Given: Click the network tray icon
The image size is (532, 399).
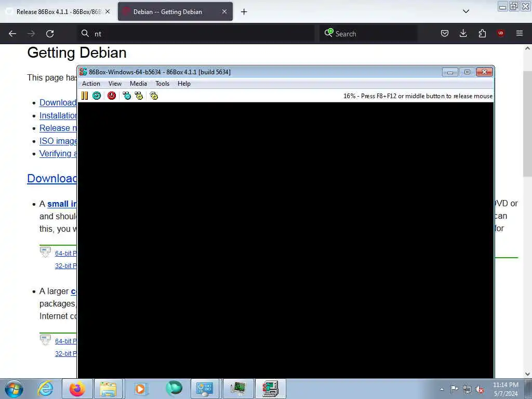Looking at the screenshot, I should tap(467, 389).
